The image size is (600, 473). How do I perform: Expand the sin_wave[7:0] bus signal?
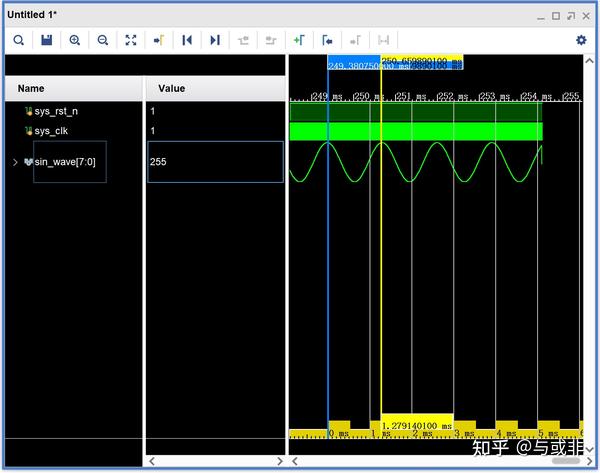coord(15,162)
